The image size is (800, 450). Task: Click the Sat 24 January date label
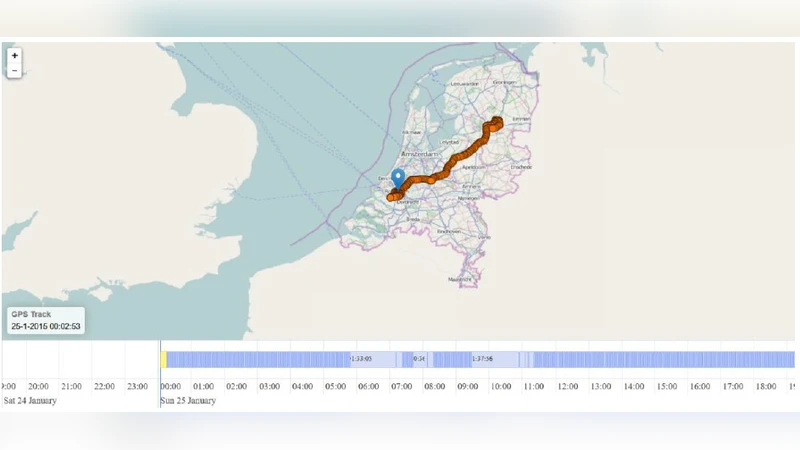[30, 401]
